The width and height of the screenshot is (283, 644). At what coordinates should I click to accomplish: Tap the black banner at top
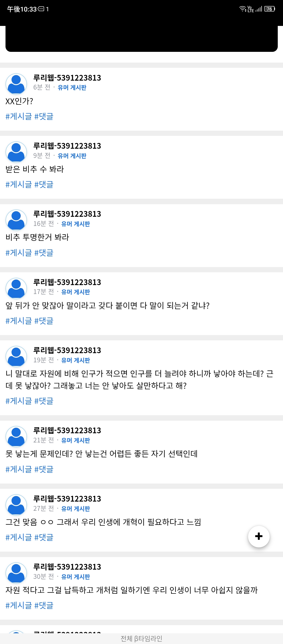click(141, 39)
